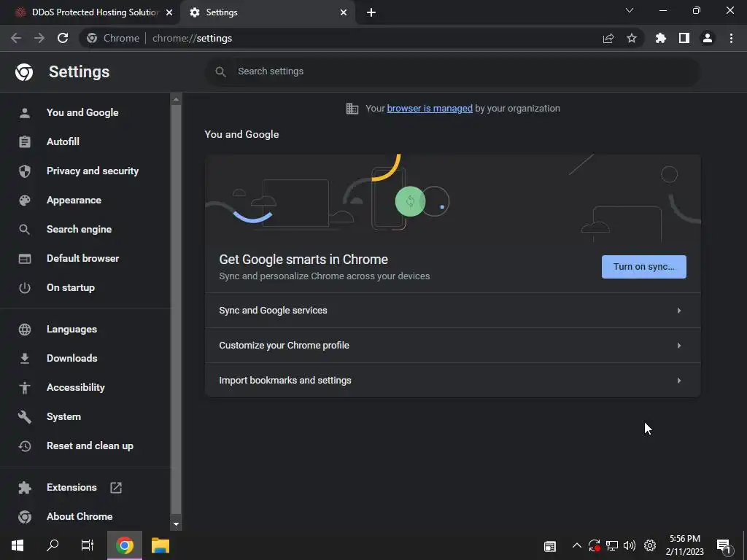
Task: Click the Languages globe icon
Action: coord(25,330)
